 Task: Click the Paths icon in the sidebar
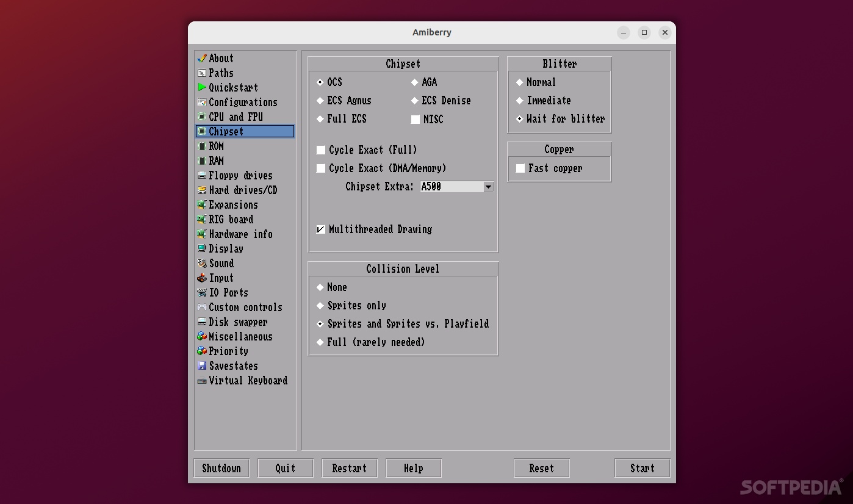pyautogui.click(x=202, y=73)
